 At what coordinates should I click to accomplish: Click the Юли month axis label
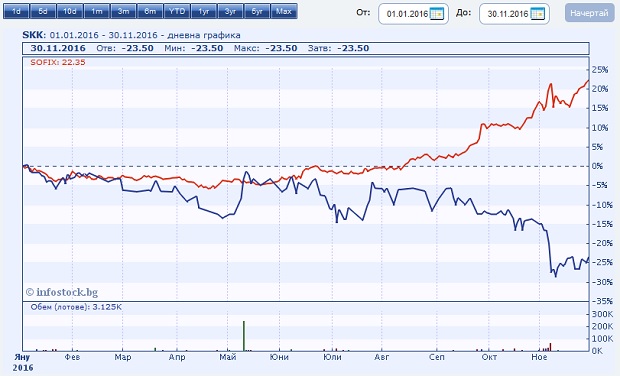(x=332, y=357)
